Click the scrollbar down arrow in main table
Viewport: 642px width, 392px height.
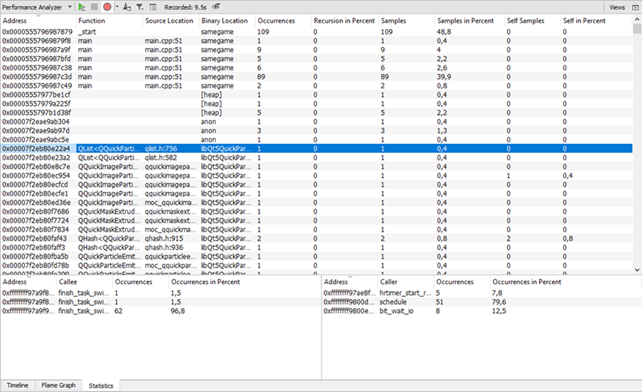(637, 270)
